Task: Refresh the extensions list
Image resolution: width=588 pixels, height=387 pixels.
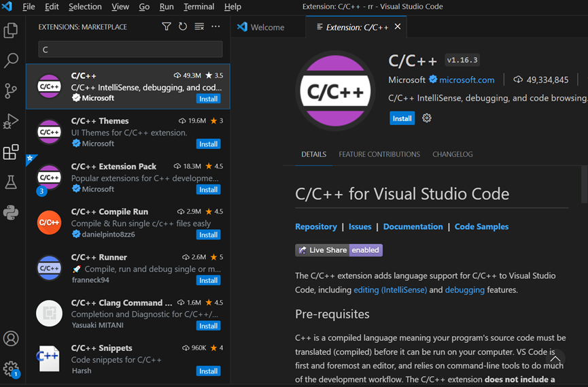Action: tap(183, 27)
